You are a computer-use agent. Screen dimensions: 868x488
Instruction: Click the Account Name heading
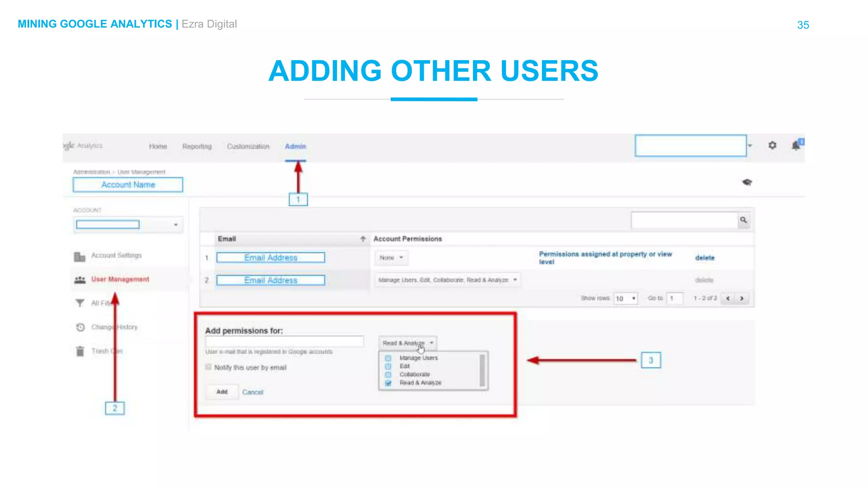click(128, 185)
